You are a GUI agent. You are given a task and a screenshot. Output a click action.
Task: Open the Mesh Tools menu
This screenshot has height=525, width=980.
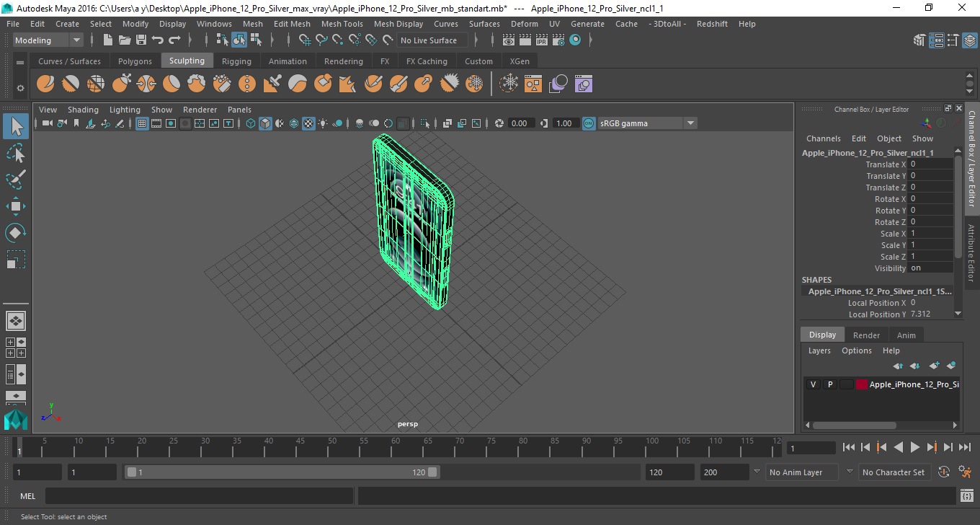(x=342, y=24)
